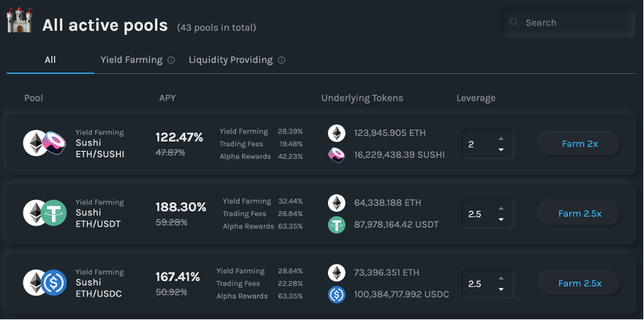
Task: Click the info icon next to Liquidity Providing tab
Action: 281,60
